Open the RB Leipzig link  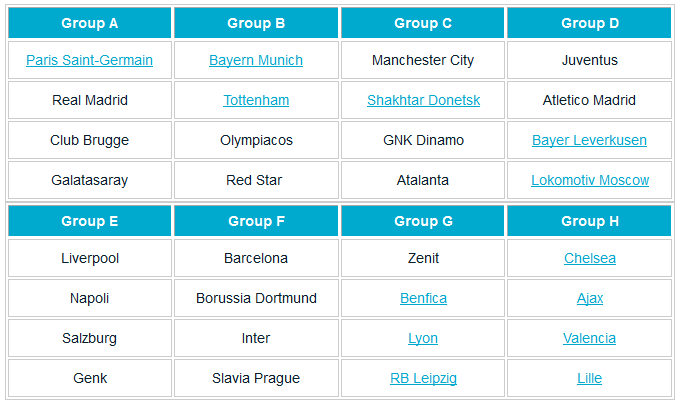tap(423, 379)
